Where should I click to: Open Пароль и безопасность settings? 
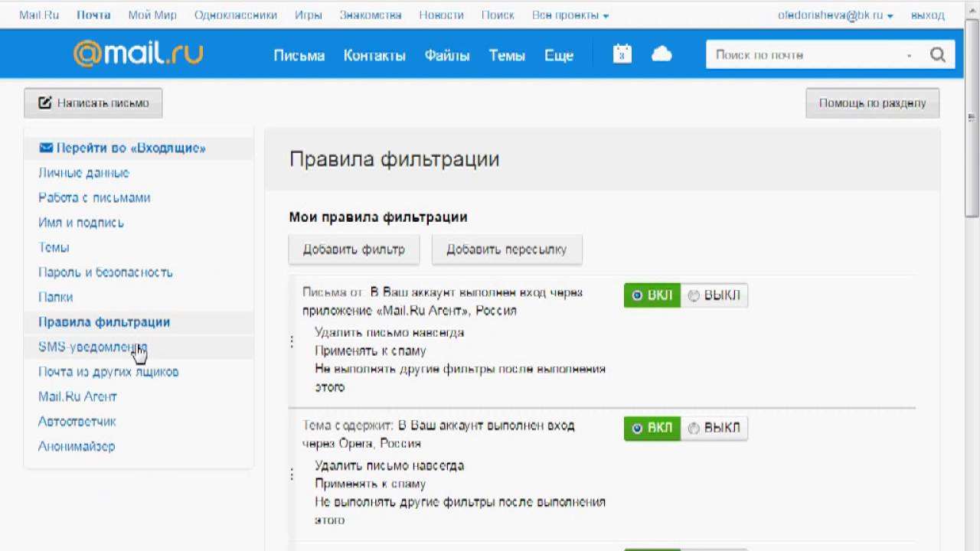106,272
